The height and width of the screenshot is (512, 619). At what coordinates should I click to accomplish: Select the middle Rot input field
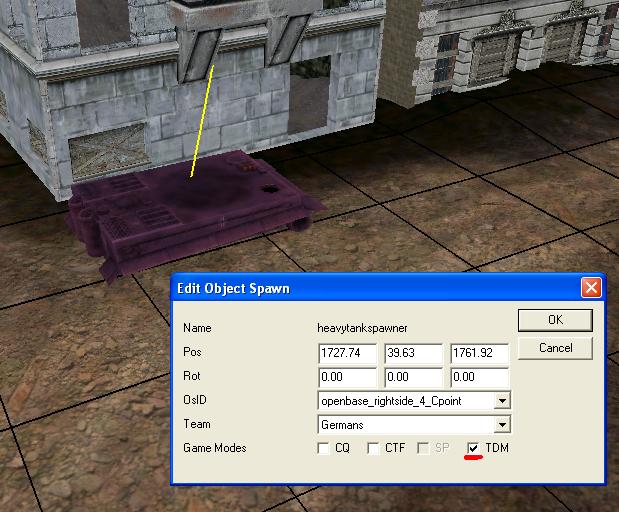click(413, 377)
